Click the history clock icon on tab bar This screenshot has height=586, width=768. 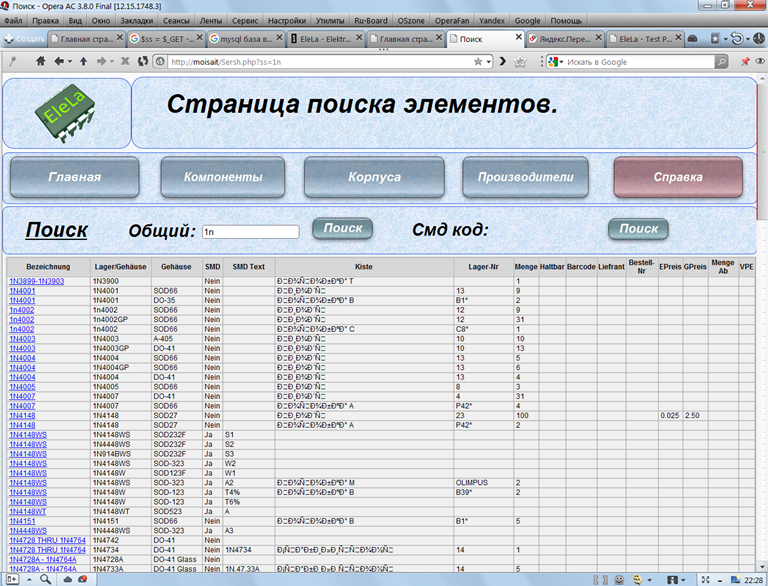pyautogui.click(x=759, y=38)
